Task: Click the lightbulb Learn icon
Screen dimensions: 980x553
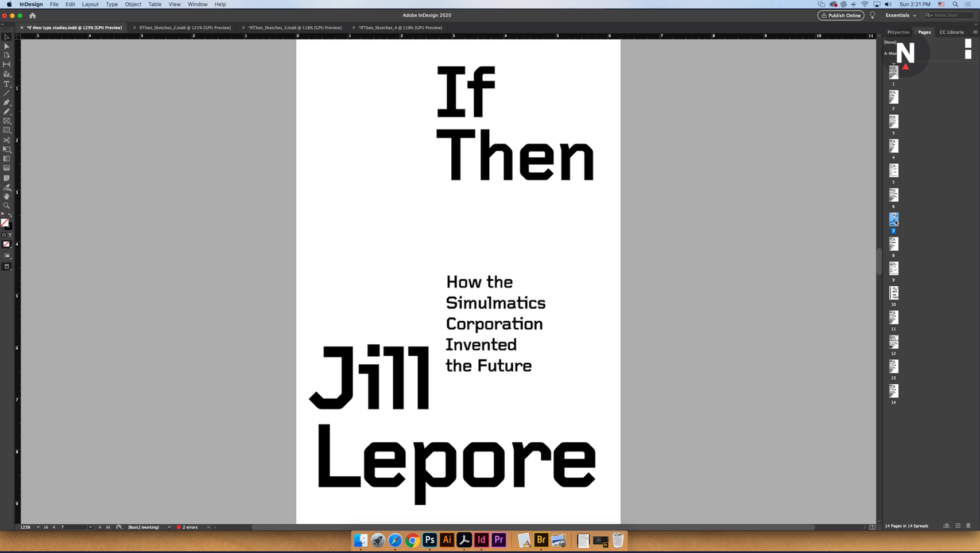Action: pos(873,15)
